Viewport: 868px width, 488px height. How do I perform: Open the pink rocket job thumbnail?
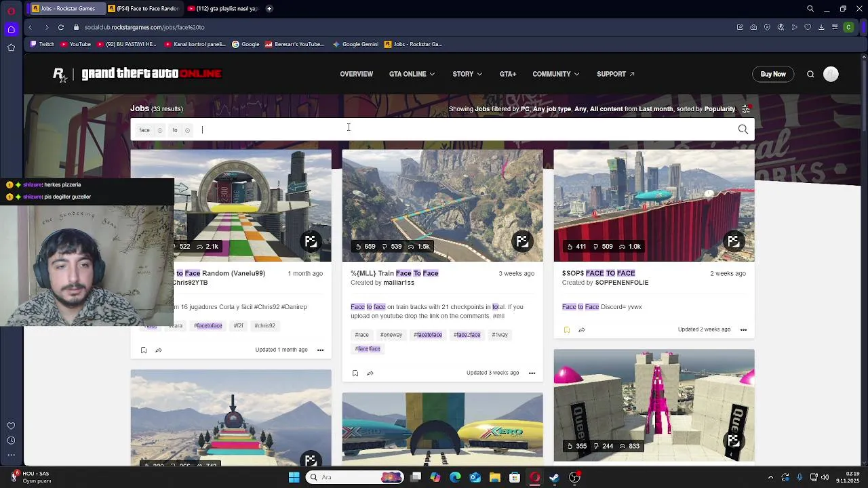pos(654,405)
